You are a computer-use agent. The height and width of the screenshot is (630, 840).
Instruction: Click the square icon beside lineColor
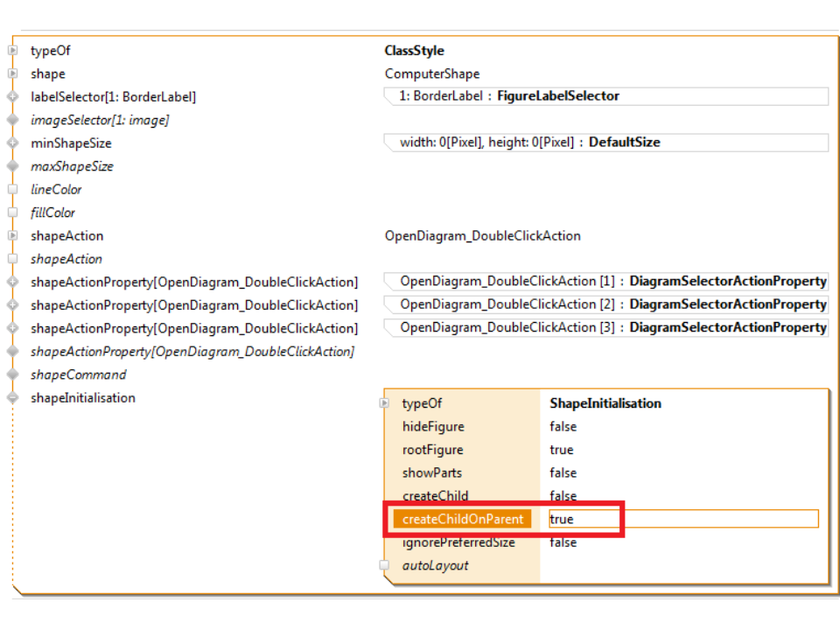12,189
